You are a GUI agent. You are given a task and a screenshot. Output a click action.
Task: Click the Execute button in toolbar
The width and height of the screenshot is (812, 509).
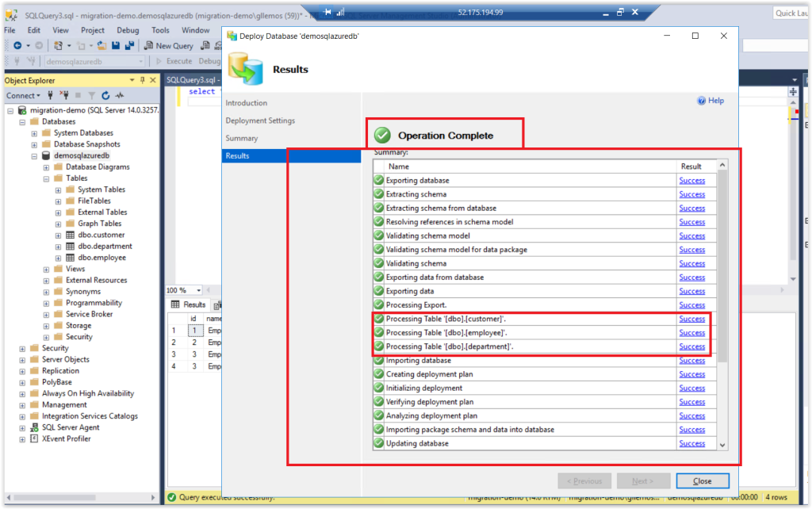174,61
